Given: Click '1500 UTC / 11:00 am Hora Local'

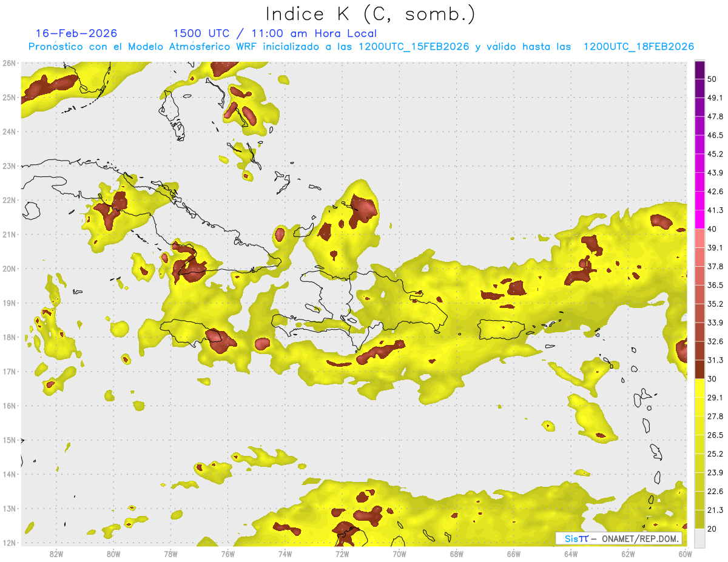Looking at the screenshot, I should [x=275, y=33].
